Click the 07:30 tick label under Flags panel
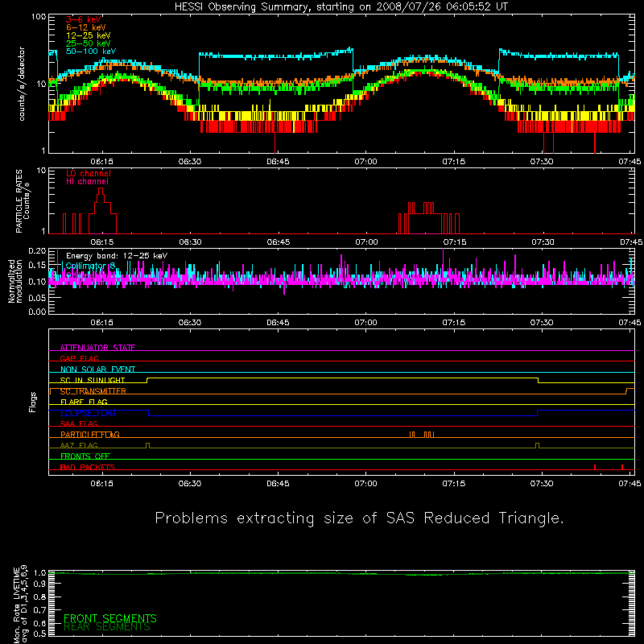The width and height of the screenshot is (644, 644). (x=541, y=484)
